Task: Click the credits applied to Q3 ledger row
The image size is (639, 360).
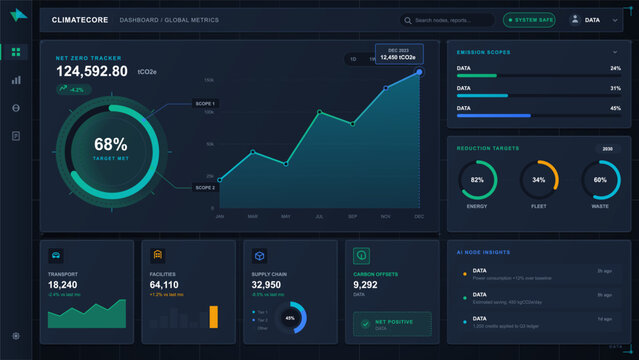Action: tap(539, 322)
